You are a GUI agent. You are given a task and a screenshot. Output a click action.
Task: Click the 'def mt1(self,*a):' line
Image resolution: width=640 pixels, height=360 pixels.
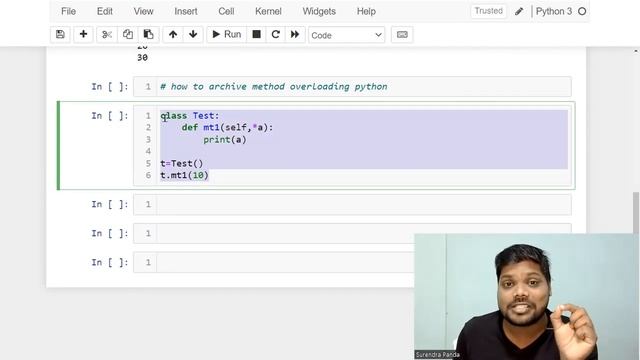click(x=227, y=128)
